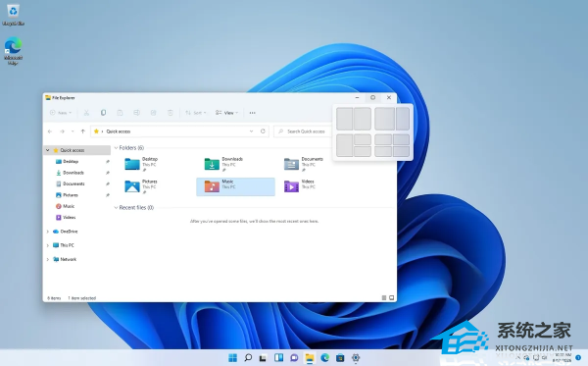Viewport: 588px width, 366px height.
Task: Expand the This PC tree node
Action: click(x=48, y=245)
